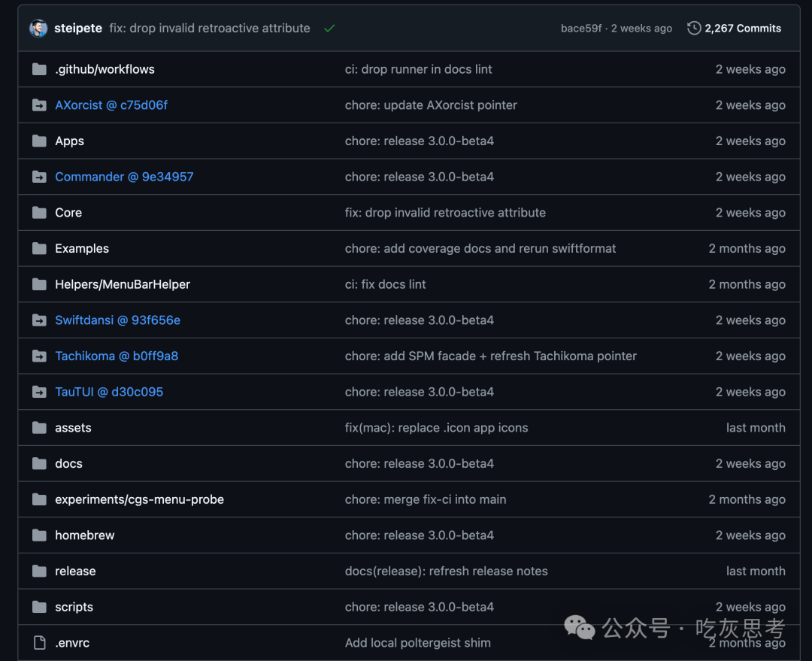The image size is (812, 661).
Task: Open the Examples folder
Action: [82, 249]
